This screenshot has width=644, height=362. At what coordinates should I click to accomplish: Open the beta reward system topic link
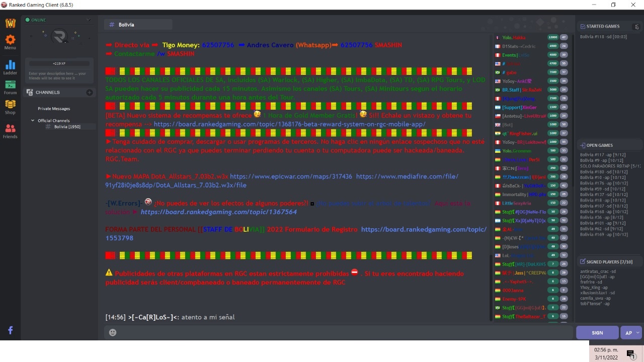(x=289, y=124)
